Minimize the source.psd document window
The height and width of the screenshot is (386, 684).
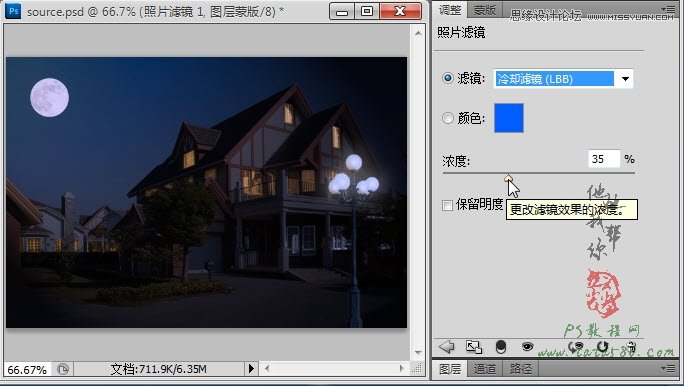342,11
